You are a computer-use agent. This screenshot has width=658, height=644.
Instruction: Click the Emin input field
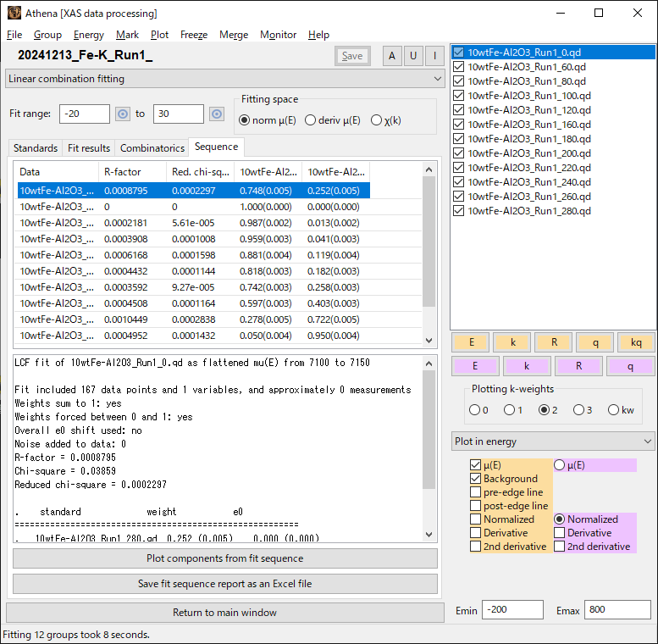pyautogui.click(x=512, y=609)
